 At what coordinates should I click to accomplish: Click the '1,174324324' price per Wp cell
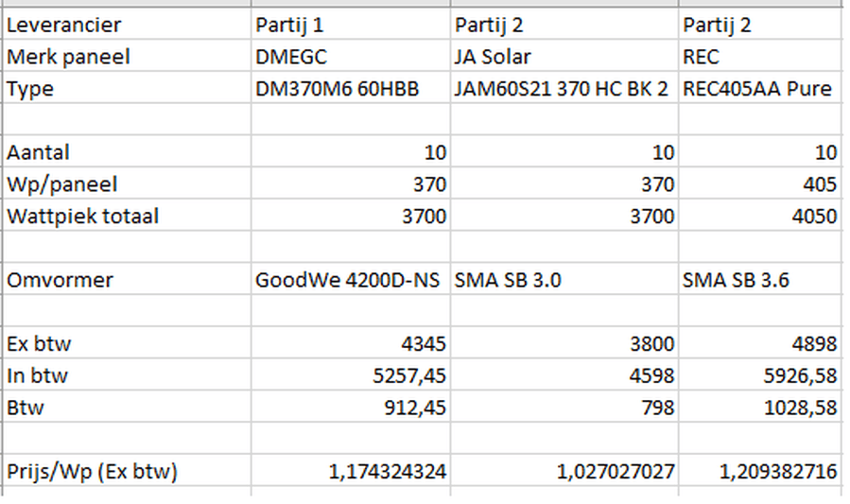click(351, 472)
